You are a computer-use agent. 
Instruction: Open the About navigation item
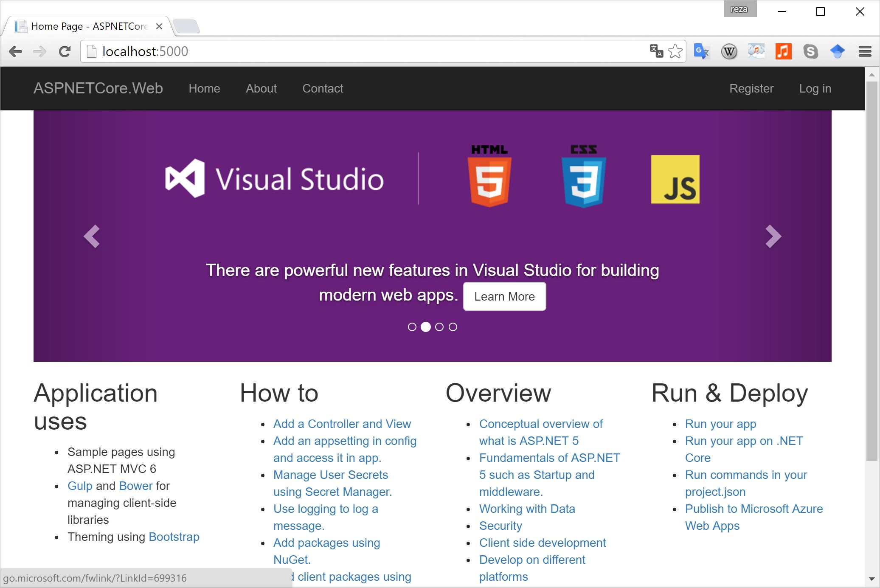(x=261, y=88)
